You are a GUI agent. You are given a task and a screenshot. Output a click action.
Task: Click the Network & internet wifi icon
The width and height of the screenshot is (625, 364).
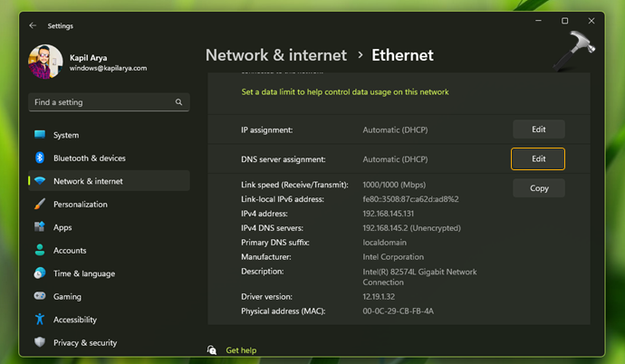tap(40, 181)
